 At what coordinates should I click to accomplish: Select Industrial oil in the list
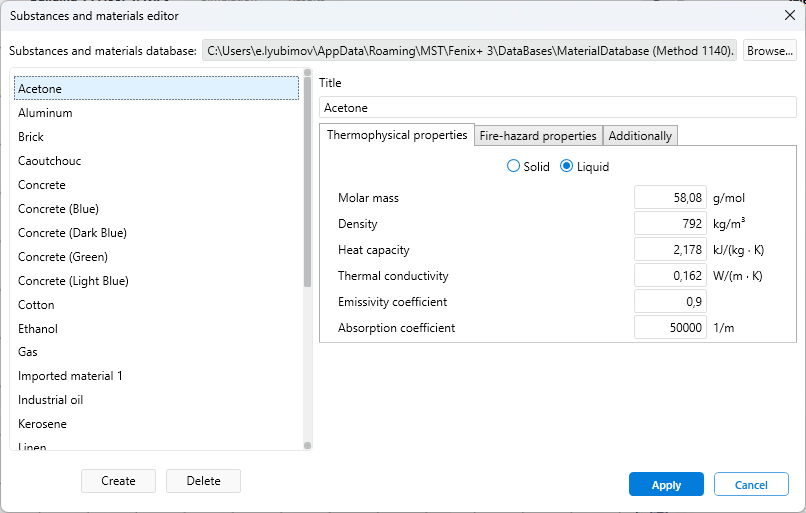(156, 400)
